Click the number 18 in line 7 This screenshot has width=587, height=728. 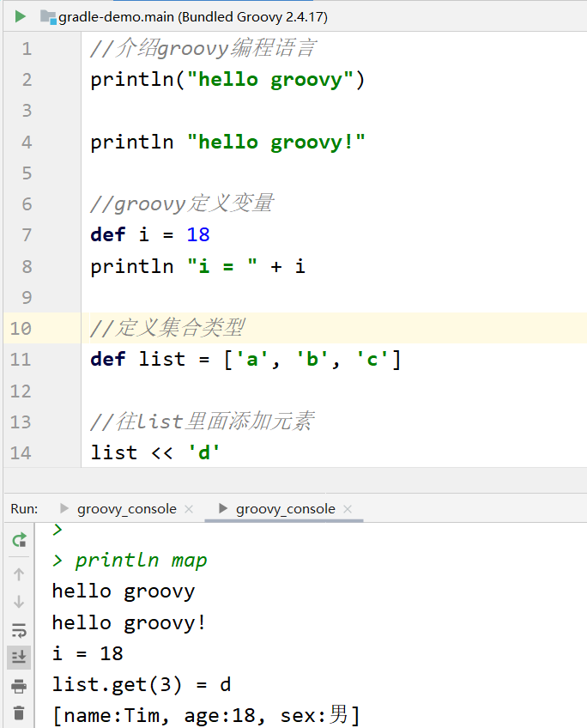pos(197,235)
